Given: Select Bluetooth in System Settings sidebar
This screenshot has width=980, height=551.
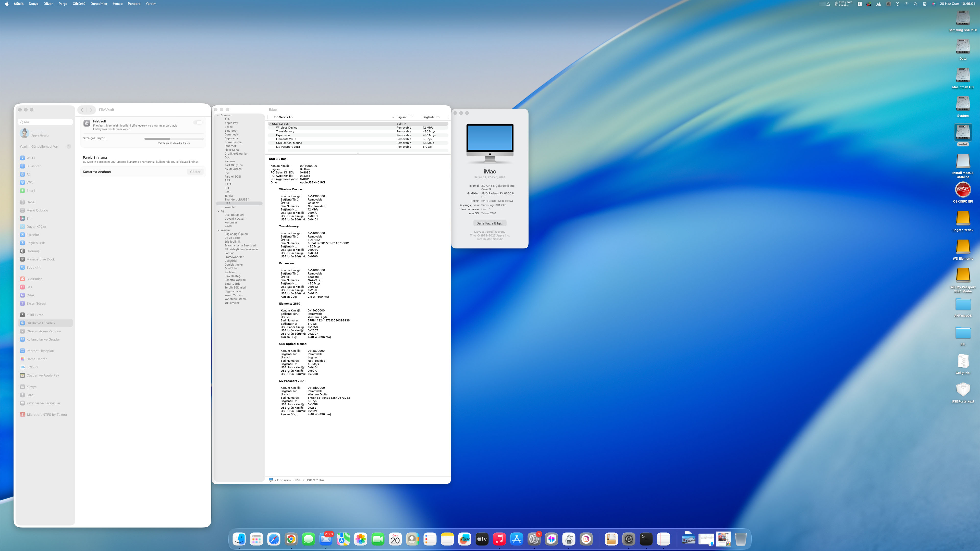Looking at the screenshot, I should tap(34, 166).
